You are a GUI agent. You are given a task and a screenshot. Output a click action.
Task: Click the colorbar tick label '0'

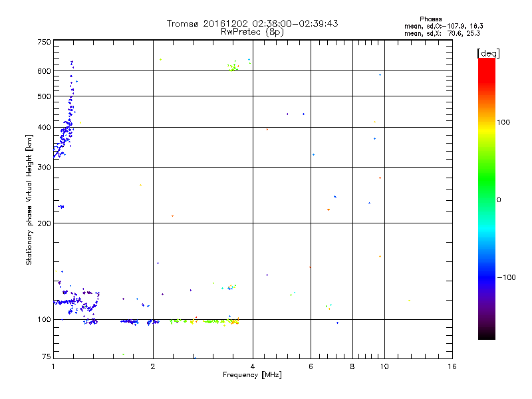click(x=499, y=200)
